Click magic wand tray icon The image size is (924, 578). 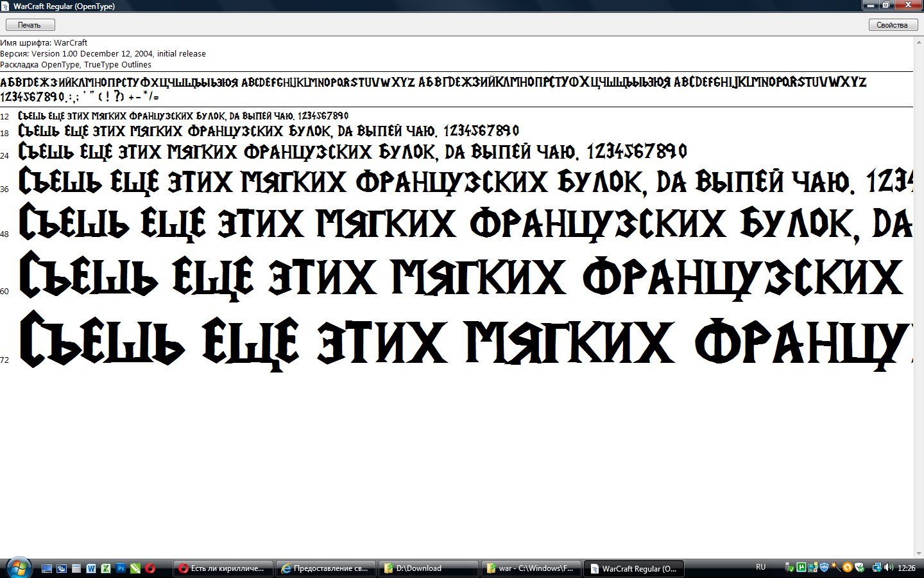coord(836,567)
